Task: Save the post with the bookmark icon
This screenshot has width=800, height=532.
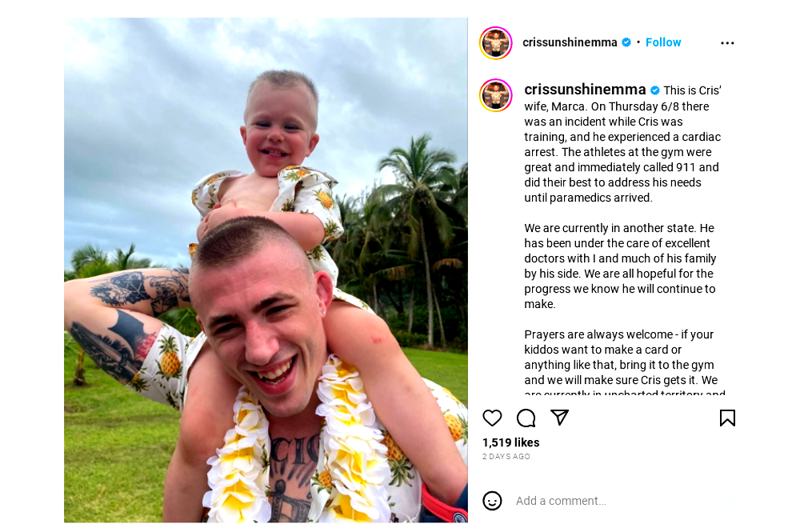Action: [727, 418]
